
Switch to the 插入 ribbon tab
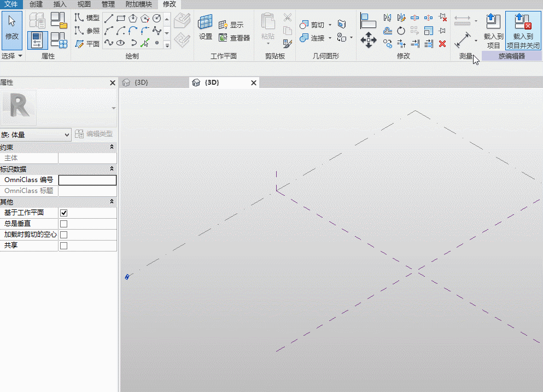coord(60,4)
